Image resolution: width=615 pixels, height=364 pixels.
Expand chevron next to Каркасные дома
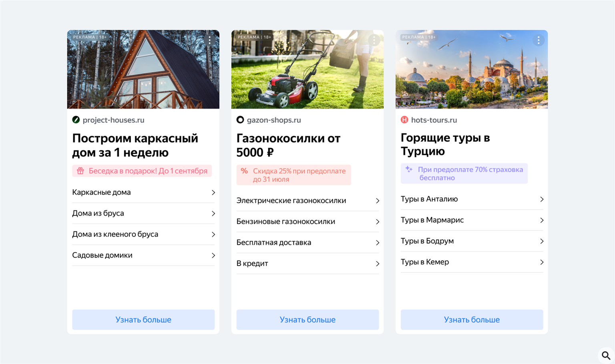click(x=213, y=192)
